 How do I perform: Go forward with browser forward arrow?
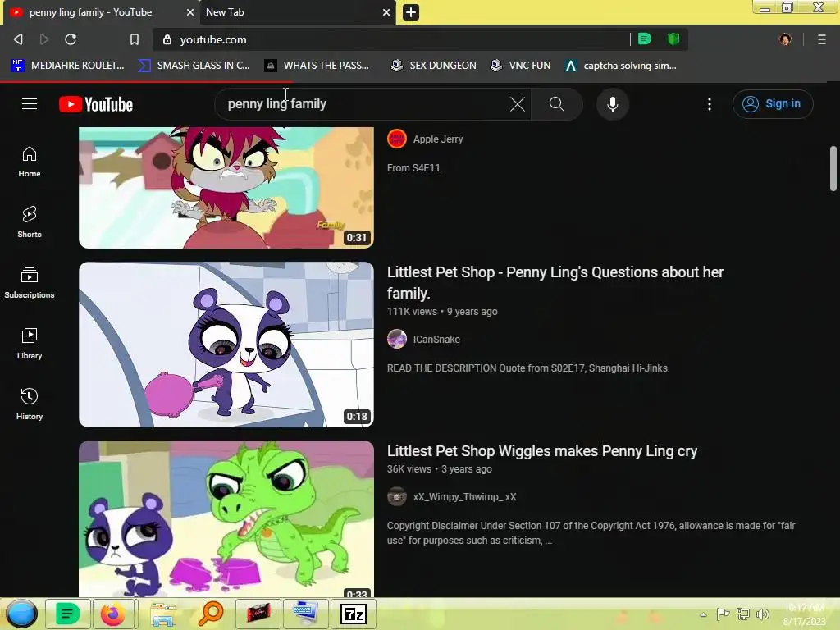[x=44, y=39]
